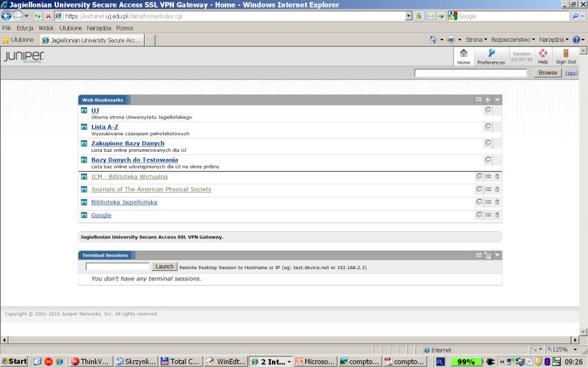Open the recent pages dropdown arrow
Viewport: 588px width, 368px height.
(x=26, y=16)
